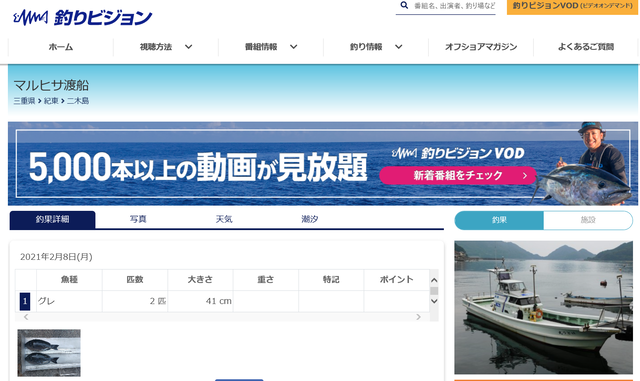
Task: Click the search magnifier icon
Action: coord(404,5)
